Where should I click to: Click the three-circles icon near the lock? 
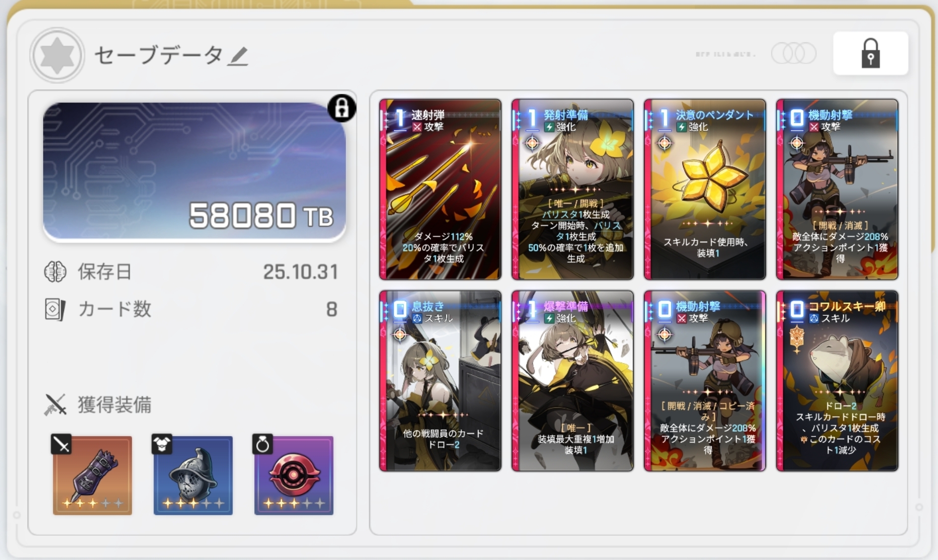coord(794,53)
